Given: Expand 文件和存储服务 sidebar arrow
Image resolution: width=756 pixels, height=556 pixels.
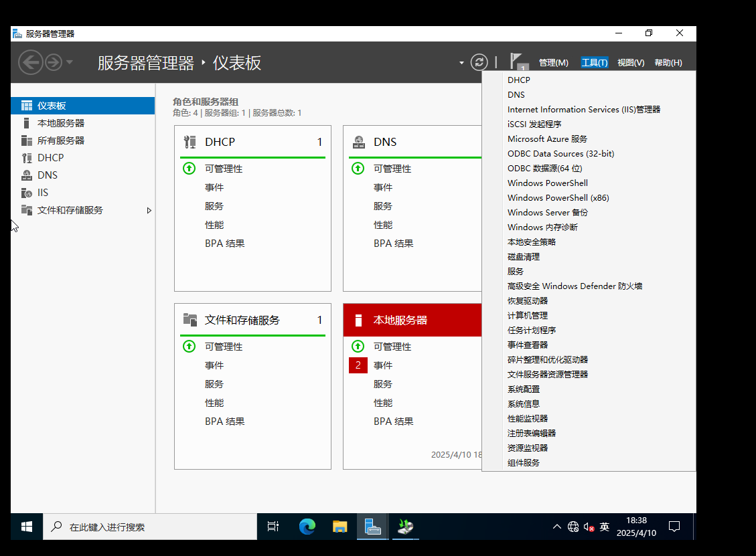Looking at the screenshot, I should (x=149, y=211).
